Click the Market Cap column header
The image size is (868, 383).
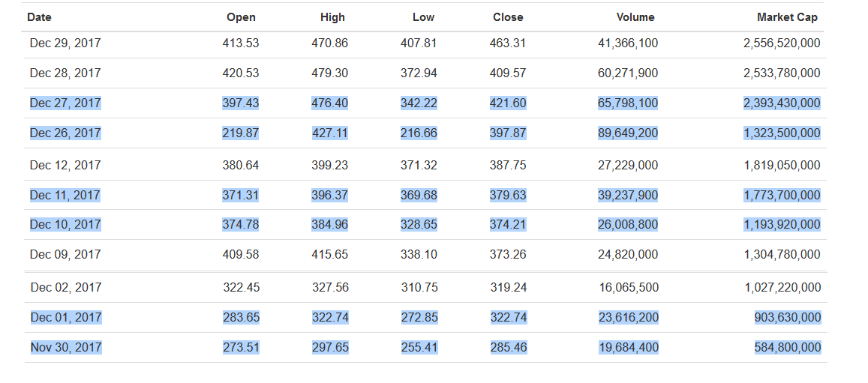pyautogui.click(x=787, y=17)
